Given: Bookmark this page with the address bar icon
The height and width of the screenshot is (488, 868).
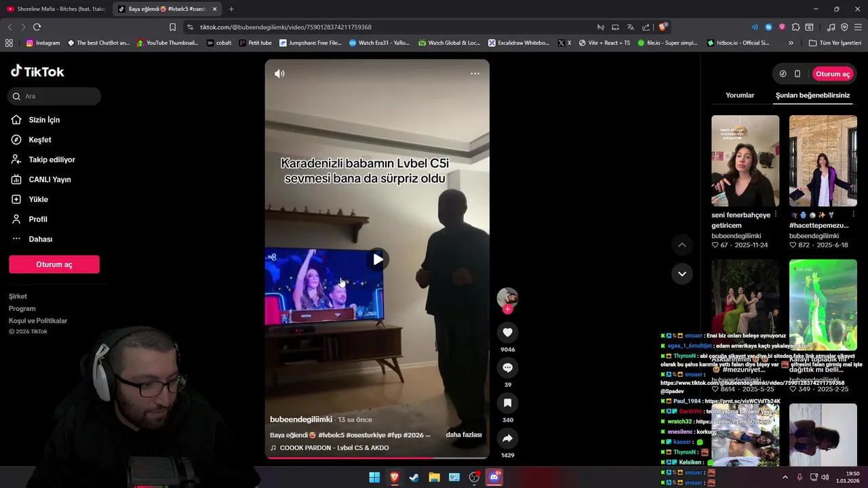Looking at the screenshot, I should click(172, 27).
